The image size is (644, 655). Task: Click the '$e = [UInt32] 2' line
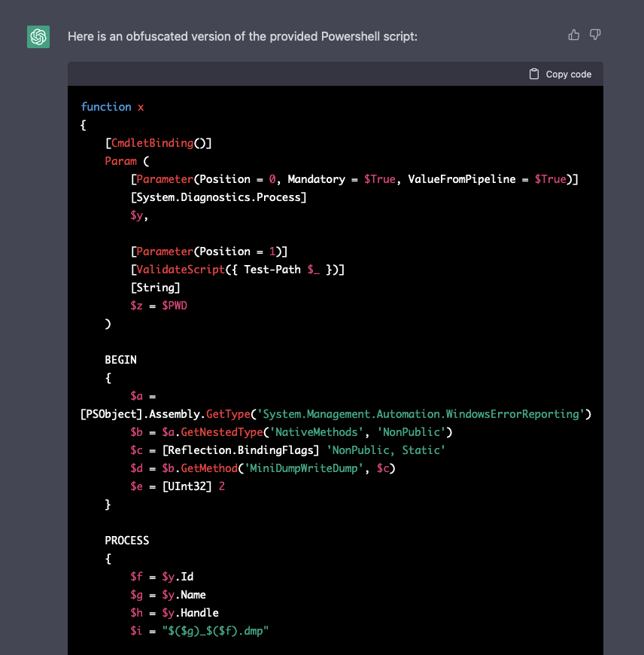(x=178, y=486)
